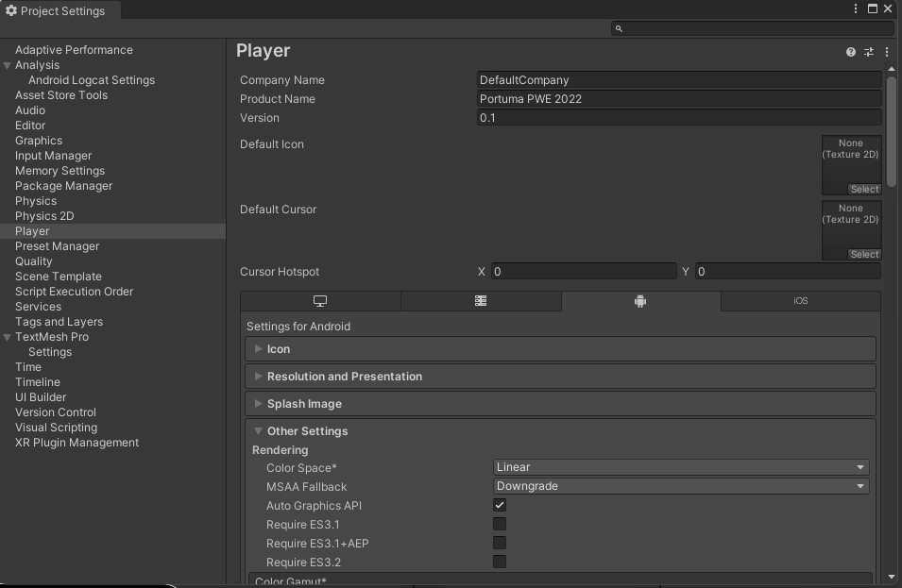
Task: Maximize the Project Settings window
Action: tap(872, 8)
